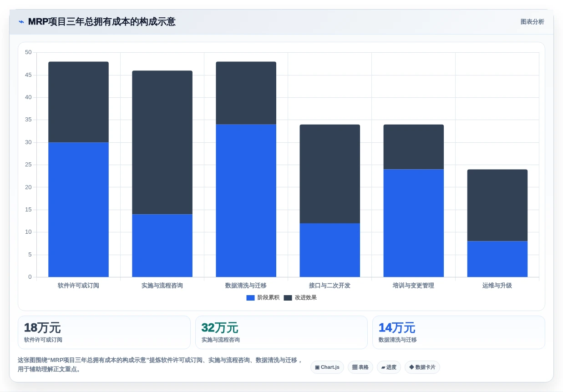Click the x-axis label 实施与流程咨询
This screenshot has width=563, height=392.
click(162, 286)
